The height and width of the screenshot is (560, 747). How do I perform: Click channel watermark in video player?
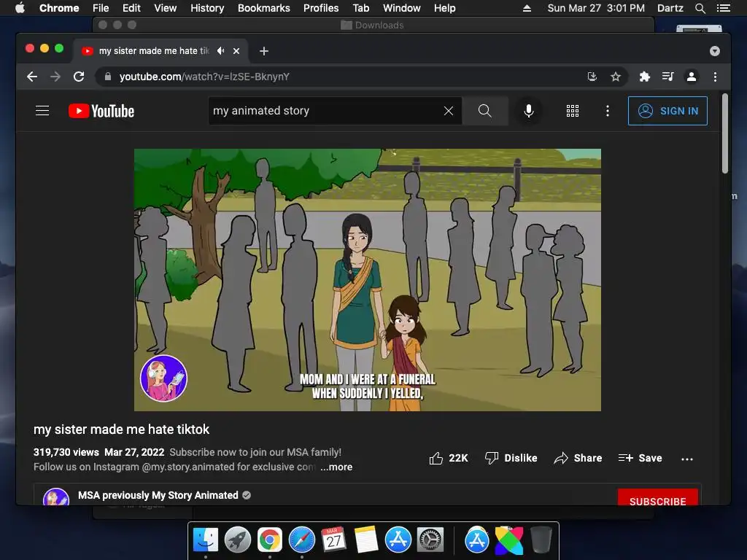coord(163,378)
